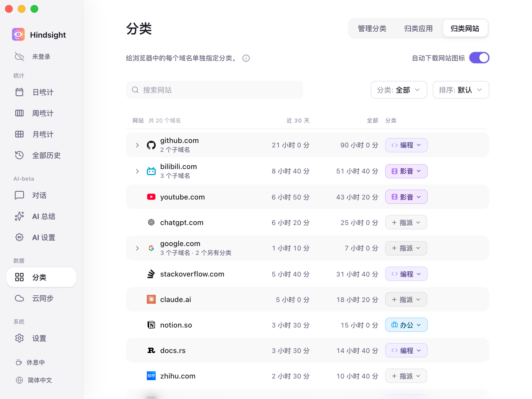The width and height of the screenshot is (532, 399).
Task: Open AI 设置 gear icon
Action: (x=19, y=237)
